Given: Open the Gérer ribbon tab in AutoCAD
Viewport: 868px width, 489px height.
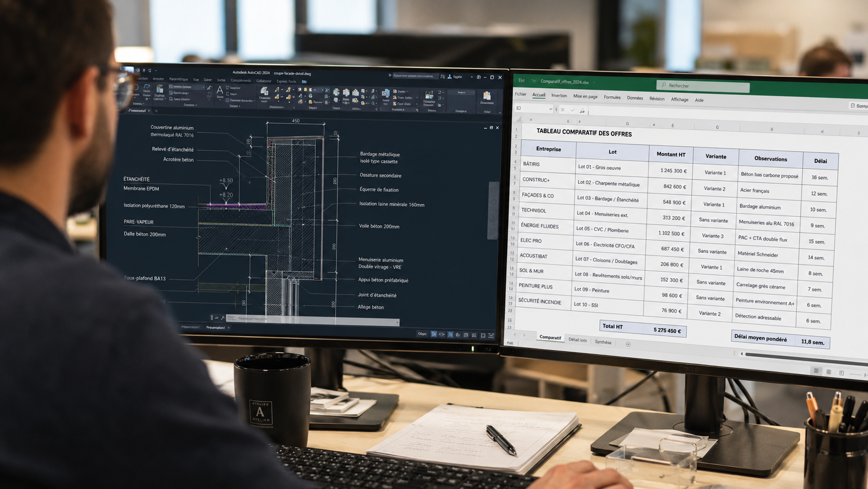Looking at the screenshot, I should [x=208, y=80].
